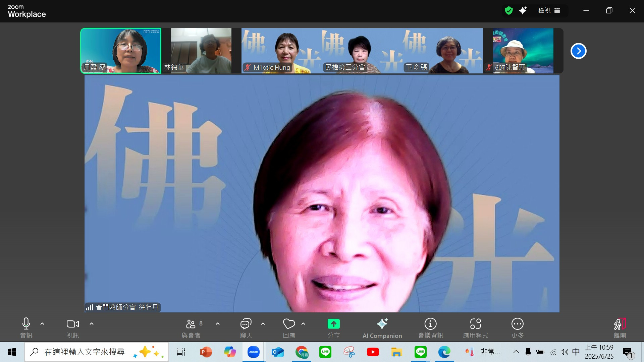
Task: Expand the caret beside Participants
Action: pos(218,324)
